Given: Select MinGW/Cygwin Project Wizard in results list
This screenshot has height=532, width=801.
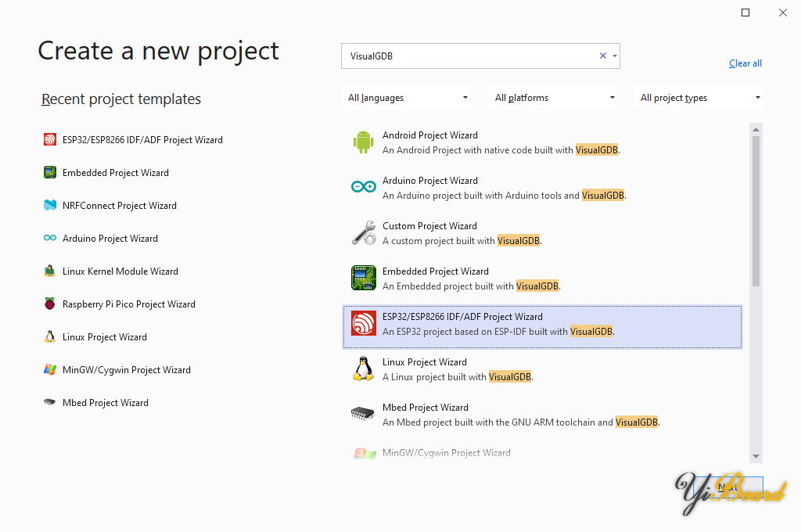Looking at the screenshot, I should [x=542, y=453].
